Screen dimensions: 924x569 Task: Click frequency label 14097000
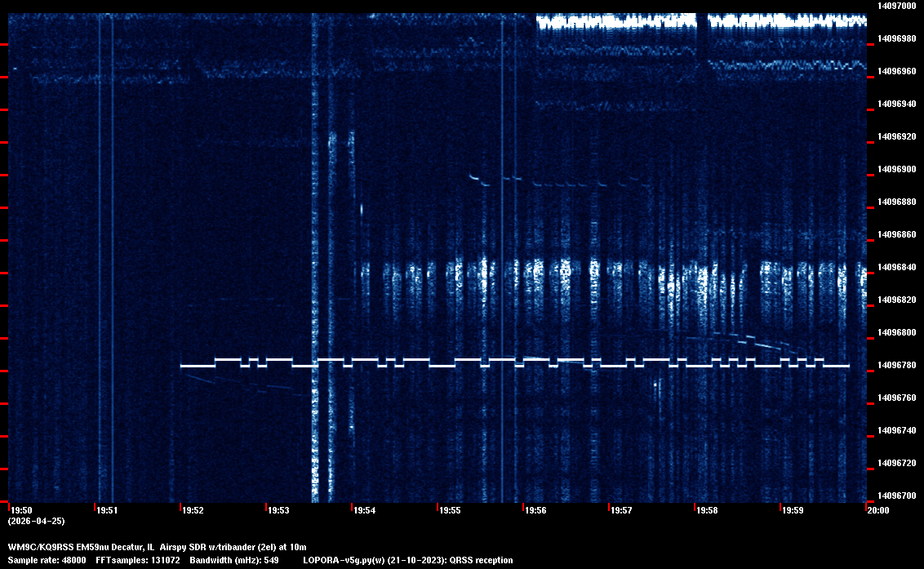897,6
